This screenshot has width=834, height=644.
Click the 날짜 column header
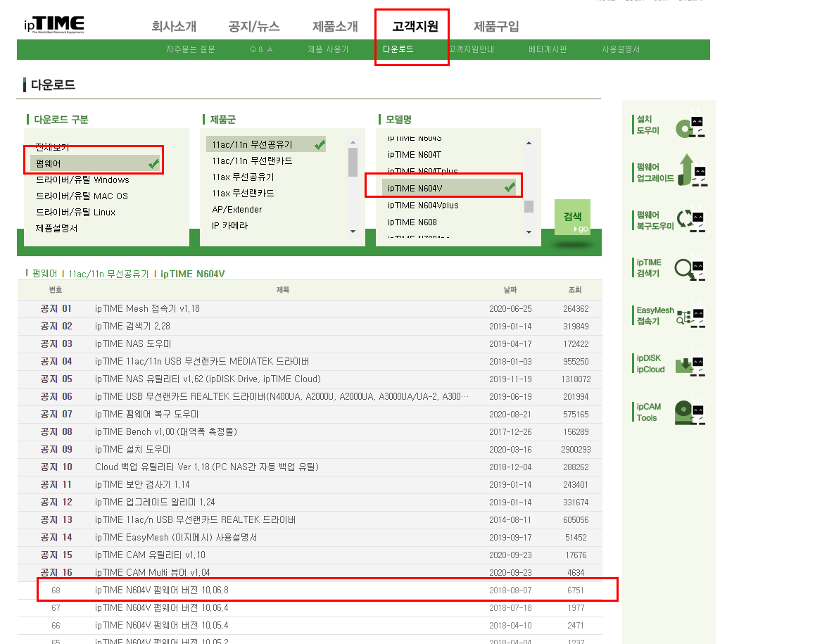point(510,290)
